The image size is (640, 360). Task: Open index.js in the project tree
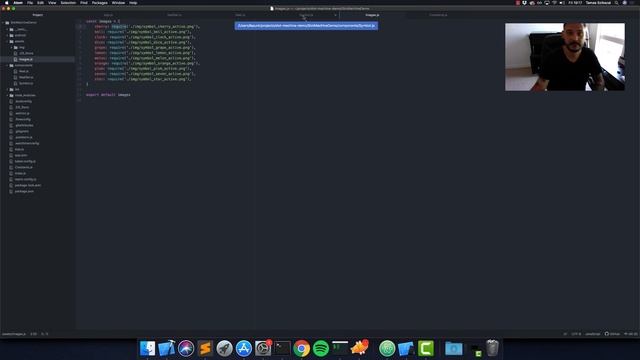(20, 173)
